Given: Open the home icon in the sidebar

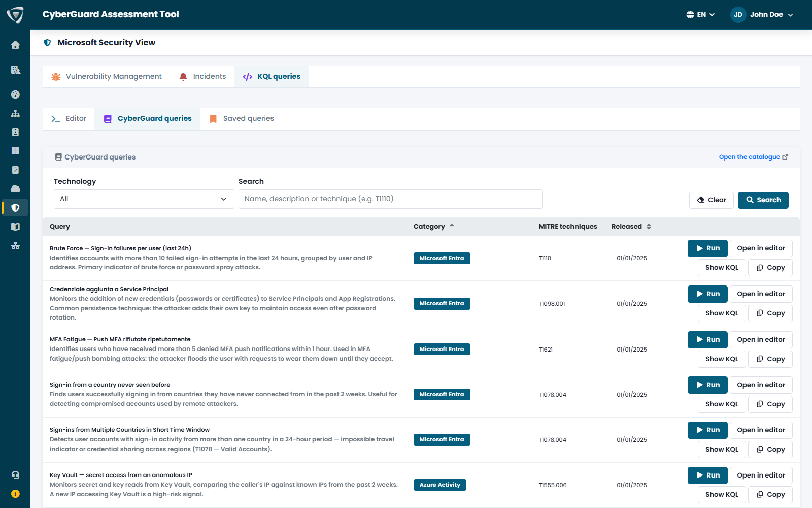Looking at the screenshot, I should click(15, 45).
